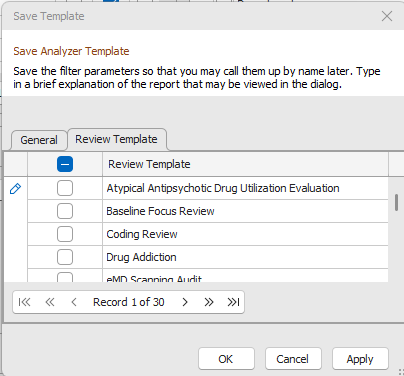Click the Cancel button

pyautogui.click(x=293, y=359)
